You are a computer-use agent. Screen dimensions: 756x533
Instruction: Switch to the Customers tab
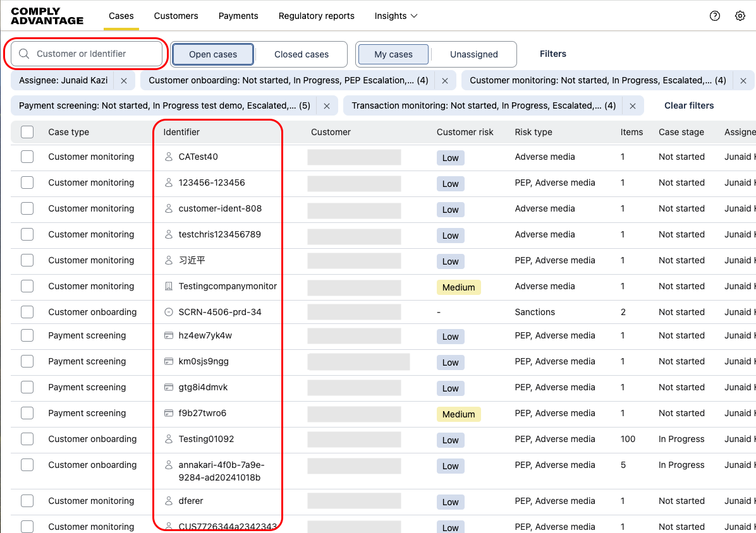[176, 16]
